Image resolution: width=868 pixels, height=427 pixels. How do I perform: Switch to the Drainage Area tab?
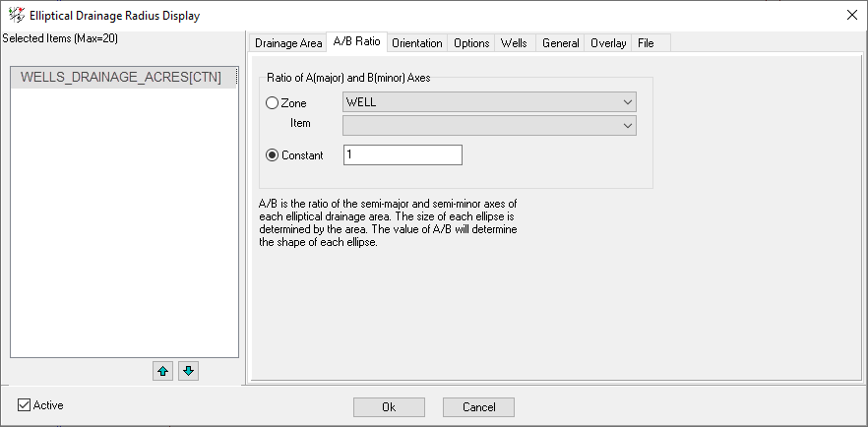(x=288, y=43)
